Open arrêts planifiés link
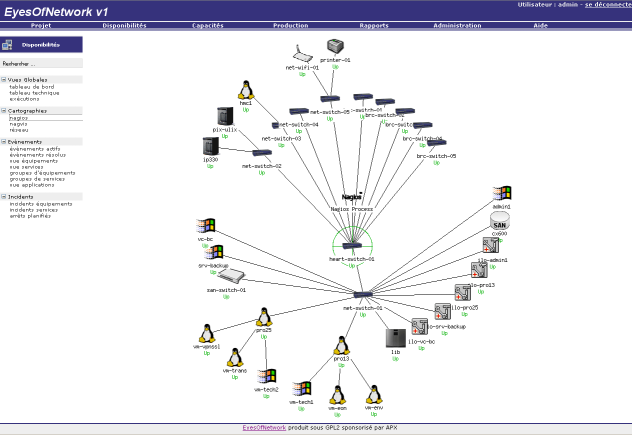Screen dimensions: 632x435 click(x=30, y=216)
